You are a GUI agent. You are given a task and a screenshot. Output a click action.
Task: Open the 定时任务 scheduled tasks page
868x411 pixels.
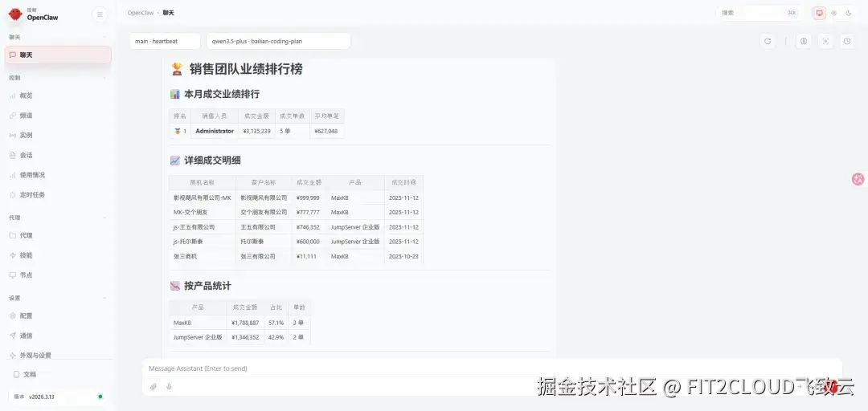pos(58,195)
